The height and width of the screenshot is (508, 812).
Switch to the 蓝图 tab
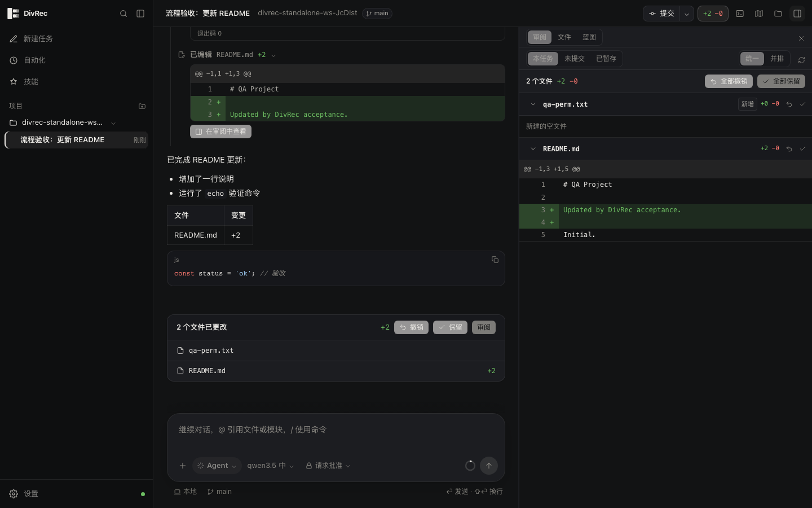589,37
